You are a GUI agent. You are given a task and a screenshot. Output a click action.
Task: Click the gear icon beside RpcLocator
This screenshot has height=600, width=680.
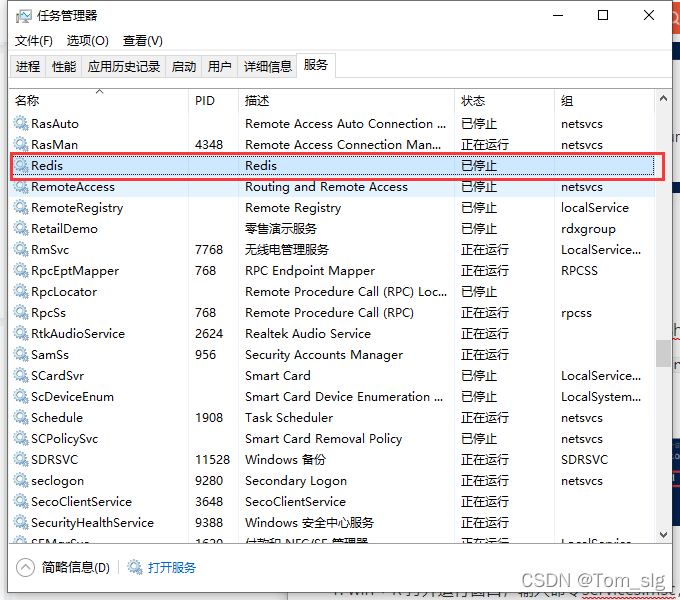tap(21, 292)
